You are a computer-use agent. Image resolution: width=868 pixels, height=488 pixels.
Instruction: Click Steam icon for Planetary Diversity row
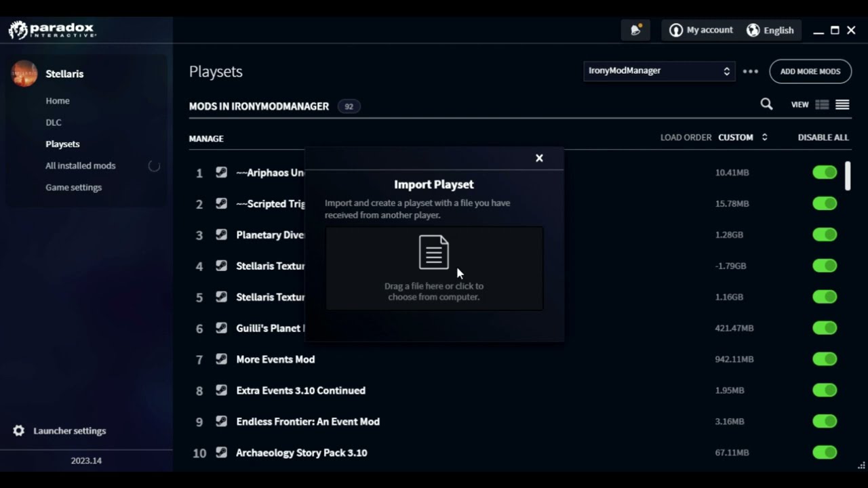coord(221,235)
